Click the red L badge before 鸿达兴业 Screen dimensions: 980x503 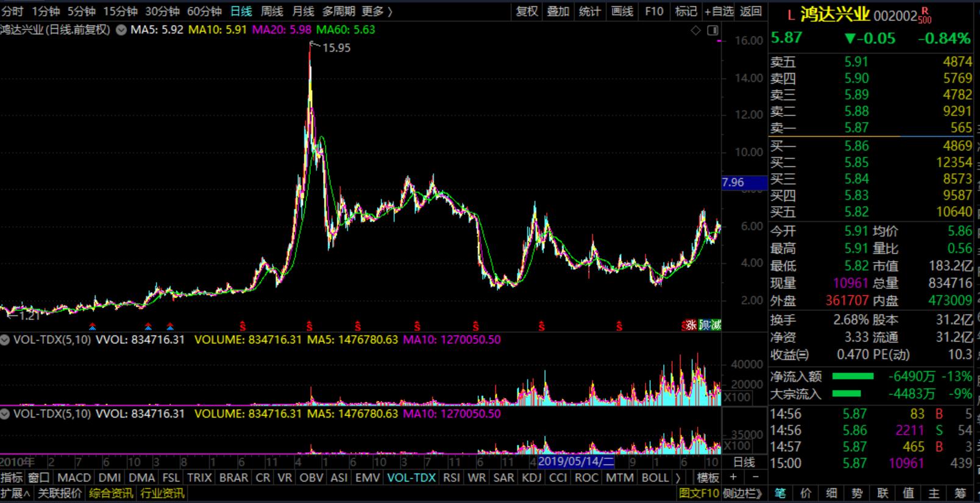pos(791,15)
